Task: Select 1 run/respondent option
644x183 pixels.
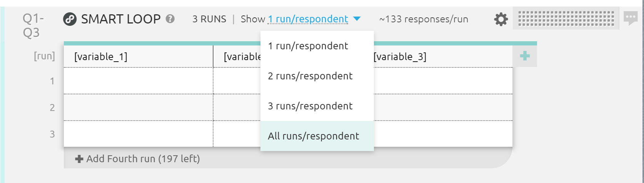Action: 308,46
